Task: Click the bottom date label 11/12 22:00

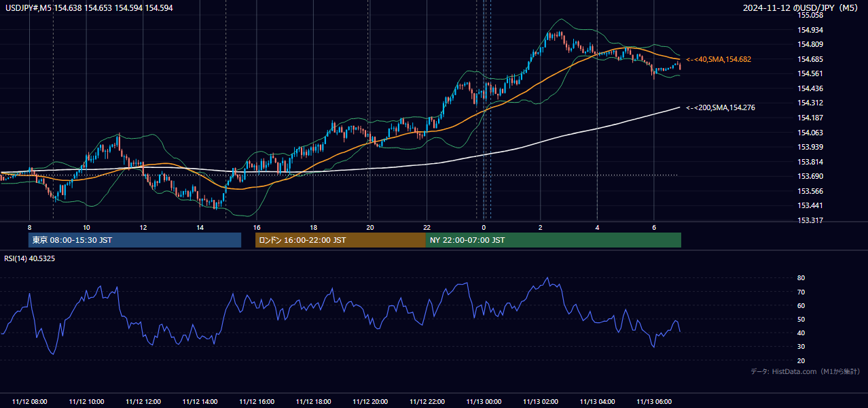Action: coord(427,402)
